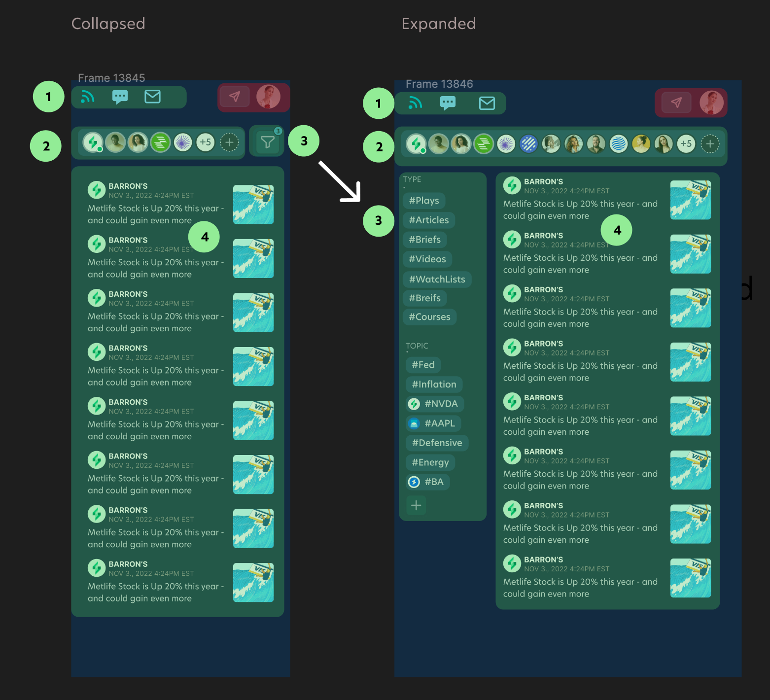Click the green striped brand avatar in the sources row
770x700 pixels.
[x=160, y=142]
